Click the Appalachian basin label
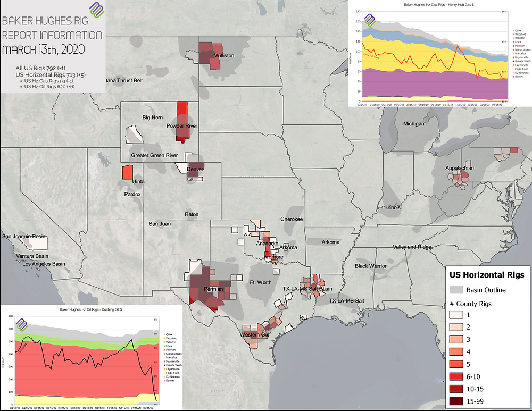 (460, 168)
